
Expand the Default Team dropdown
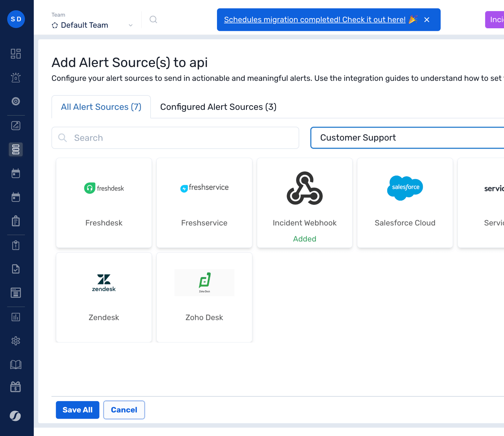coord(130,25)
